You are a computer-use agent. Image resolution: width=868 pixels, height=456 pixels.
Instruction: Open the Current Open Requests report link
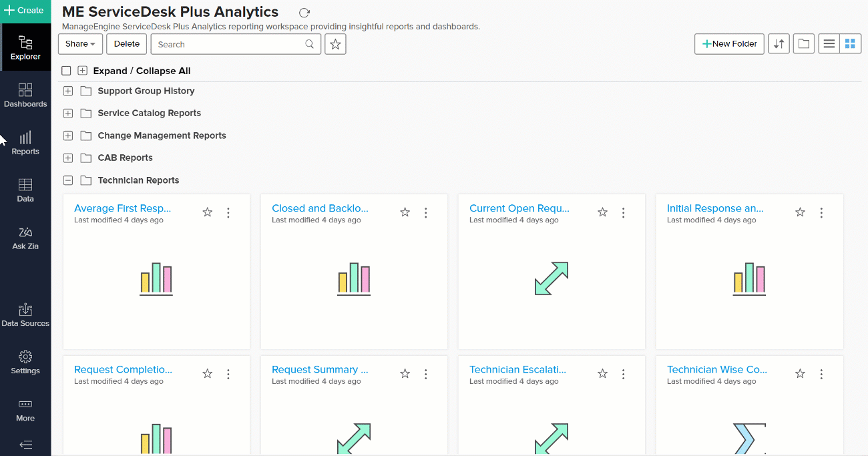(519, 208)
